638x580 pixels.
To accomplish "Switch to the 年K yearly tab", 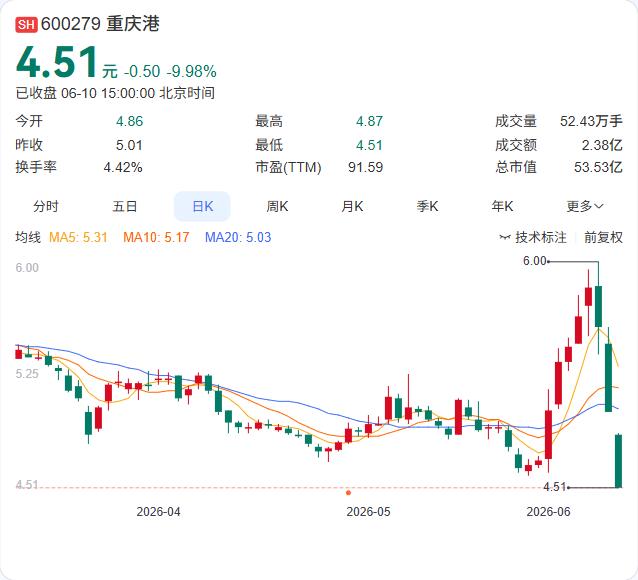I will [502, 206].
